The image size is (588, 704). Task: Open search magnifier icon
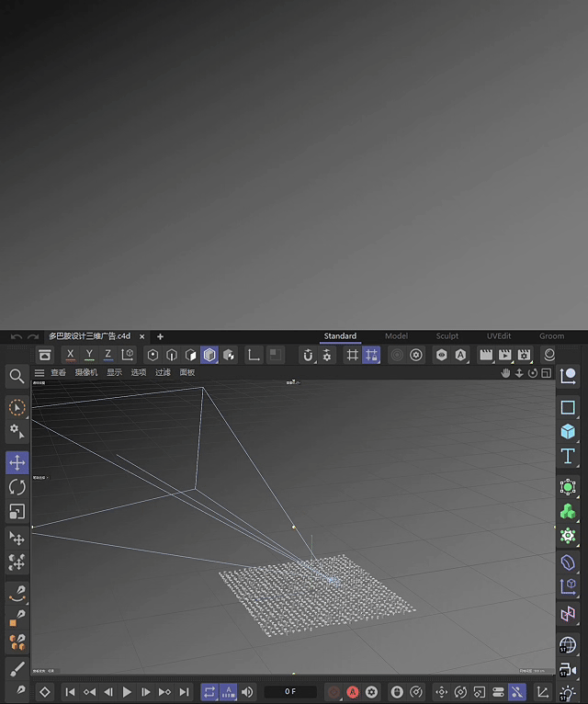coord(17,376)
